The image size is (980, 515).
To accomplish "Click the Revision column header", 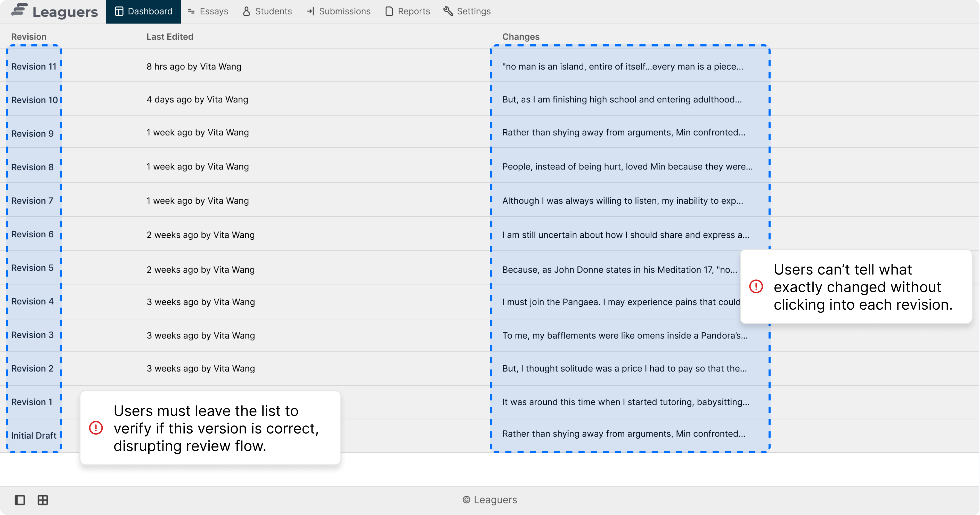I will [x=29, y=37].
